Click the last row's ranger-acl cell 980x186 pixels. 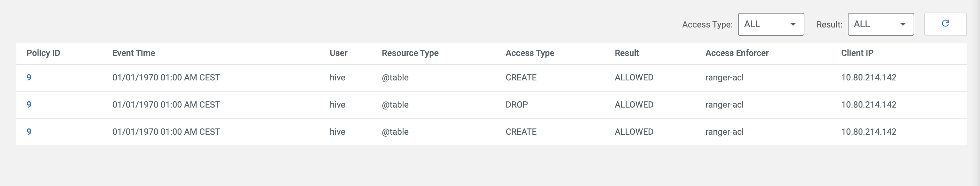724,132
